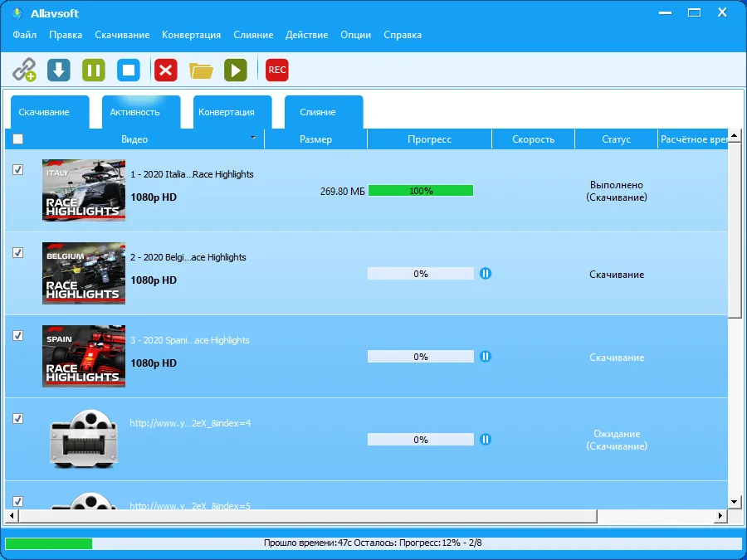Open the Видео column sort dropdown arrow
Image resolution: width=747 pixels, height=560 pixels.
(x=253, y=138)
